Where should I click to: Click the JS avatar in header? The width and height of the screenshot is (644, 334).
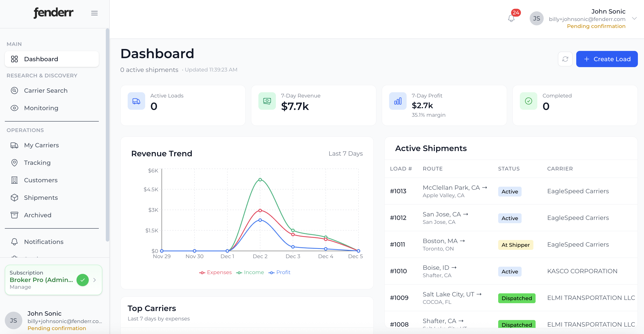tap(536, 19)
